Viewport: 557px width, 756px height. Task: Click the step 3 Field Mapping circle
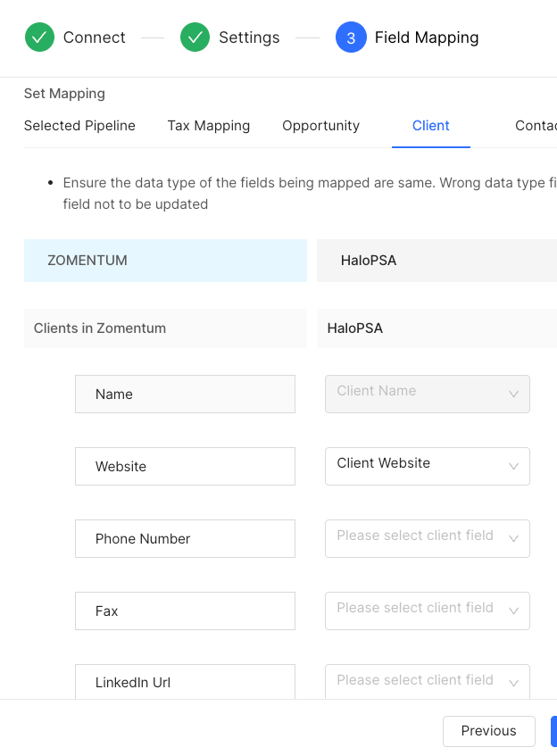(x=351, y=37)
